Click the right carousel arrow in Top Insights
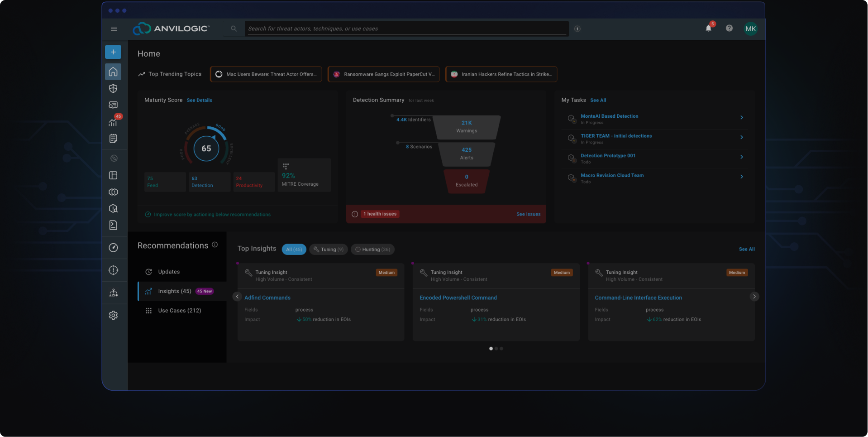 [754, 297]
